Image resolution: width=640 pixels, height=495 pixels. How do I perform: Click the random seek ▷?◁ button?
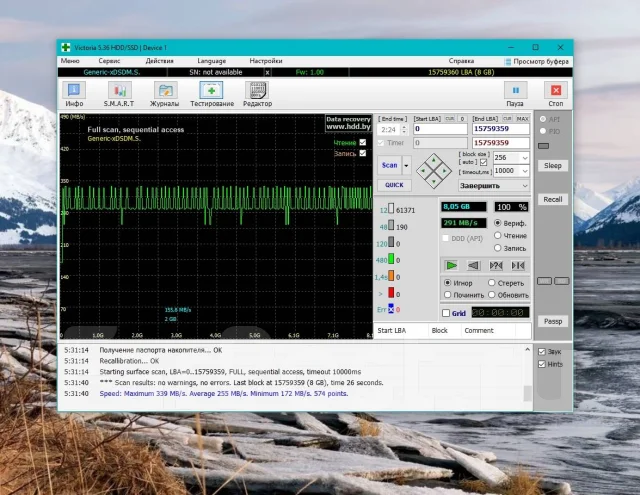(496, 266)
